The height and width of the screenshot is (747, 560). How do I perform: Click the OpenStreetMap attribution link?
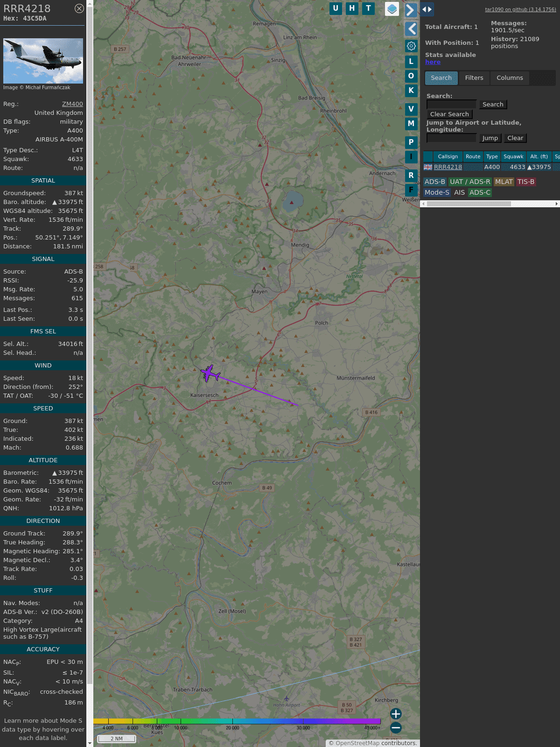(357, 743)
